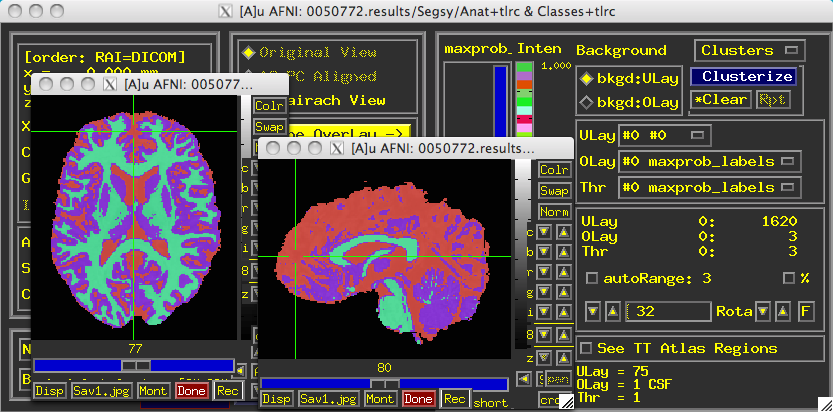Open the Thr maxprob_labels dropdown
833x412 pixels.
point(710,187)
